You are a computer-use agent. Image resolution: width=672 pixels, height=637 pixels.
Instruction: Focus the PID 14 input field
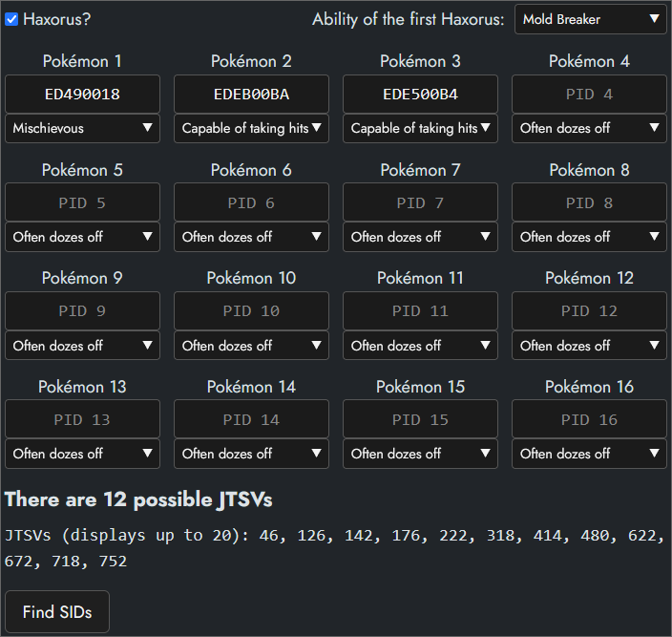click(251, 419)
